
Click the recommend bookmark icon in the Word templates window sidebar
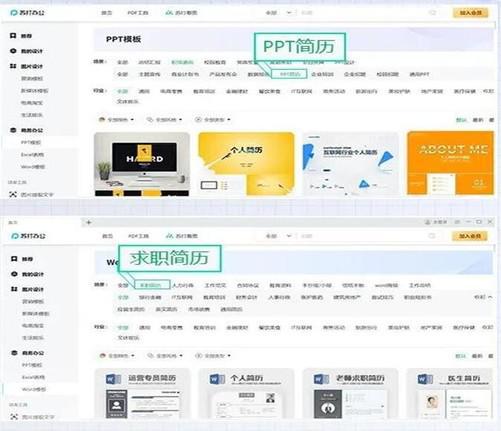pyautogui.click(x=14, y=259)
